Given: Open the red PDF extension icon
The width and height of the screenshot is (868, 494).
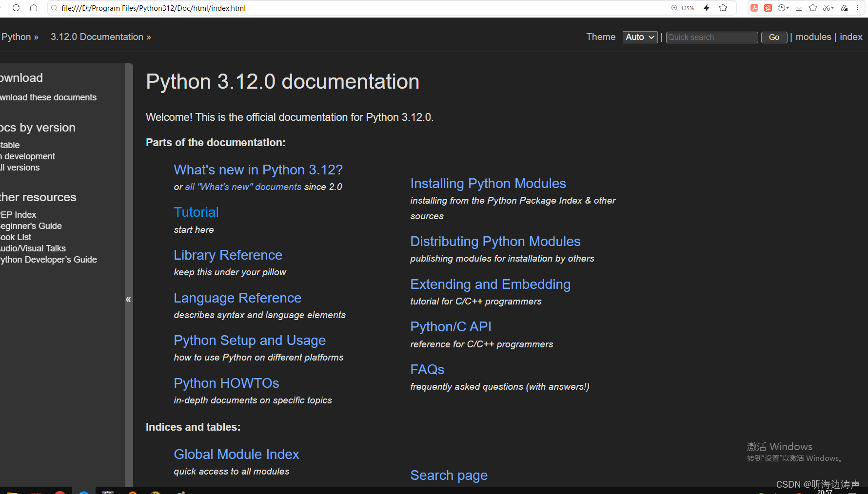Looking at the screenshot, I should (x=754, y=8).
